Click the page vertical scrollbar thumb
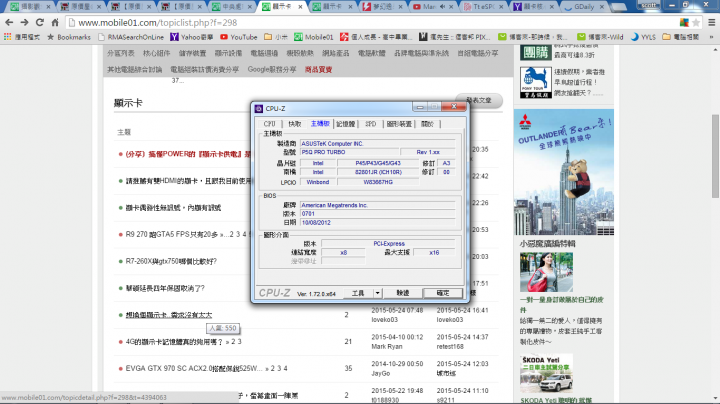 714,156
